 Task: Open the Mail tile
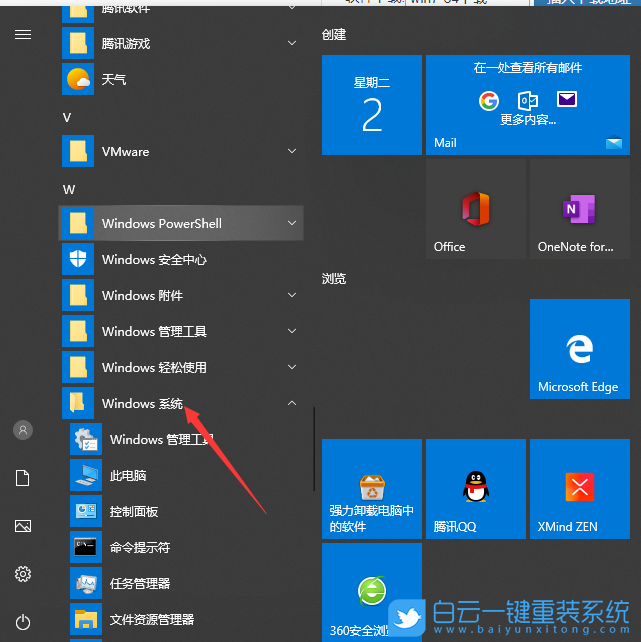(x=528, y=105)
